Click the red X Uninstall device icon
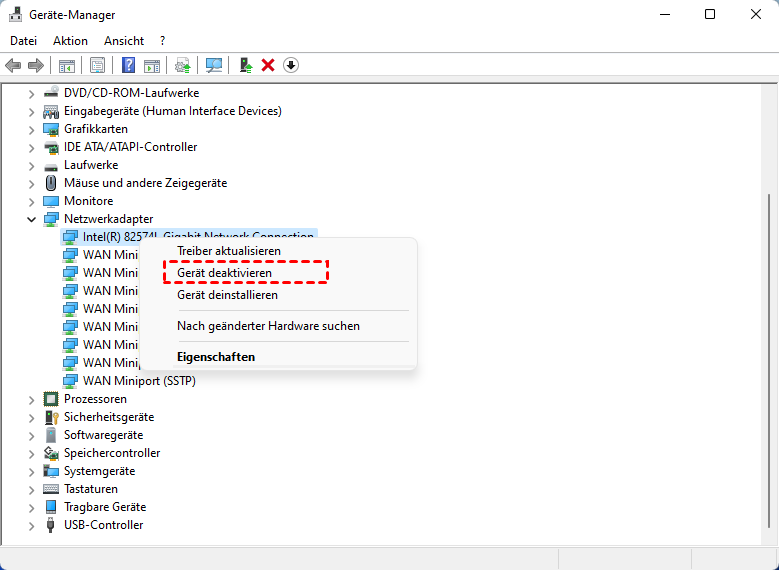This screenshot has height=570, width=779. click(268, 65)
